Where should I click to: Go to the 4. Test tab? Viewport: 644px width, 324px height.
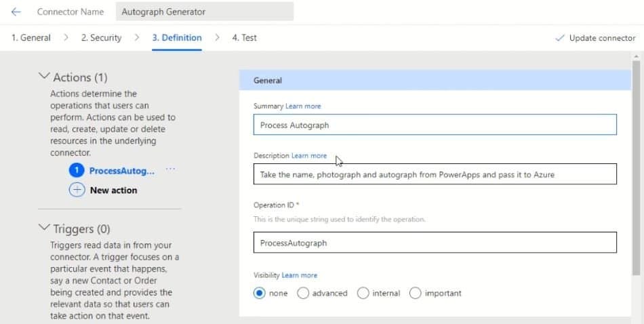tap(244, 38)
